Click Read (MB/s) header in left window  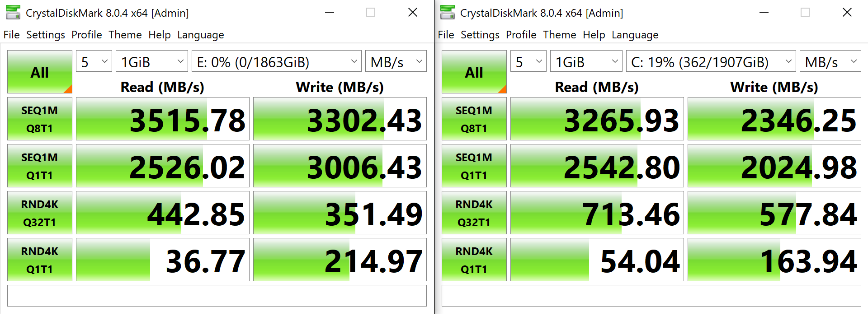click(162, 87)
